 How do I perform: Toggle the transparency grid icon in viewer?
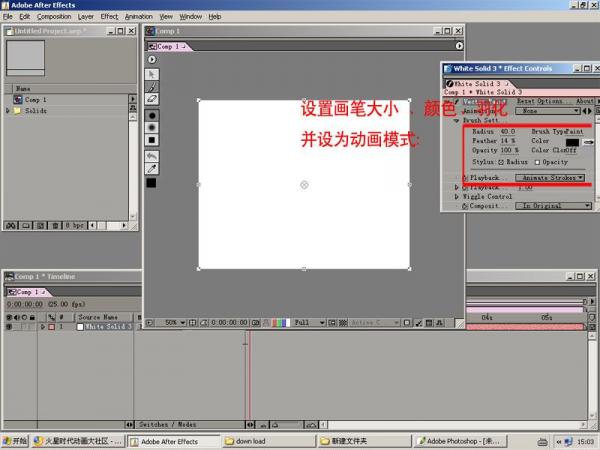343,323
